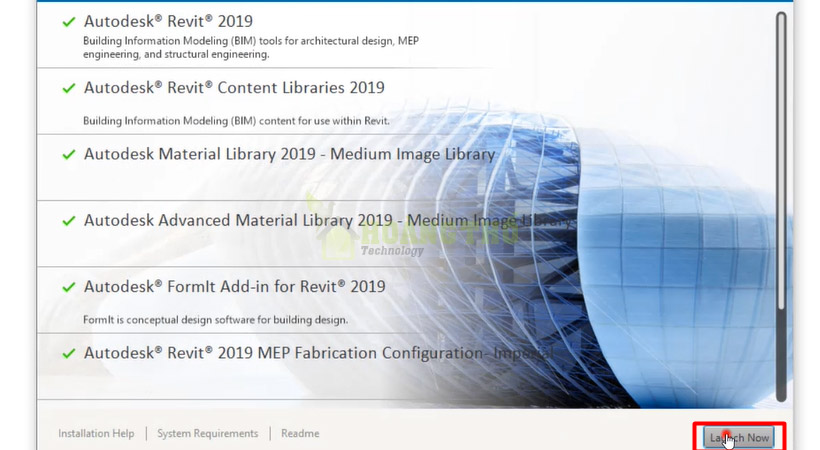Select the 'Autodesk® Revit® Content Libraries 2019' title
Image resolution: width=820 pixels, height=450 pixels.
[234, 87]
